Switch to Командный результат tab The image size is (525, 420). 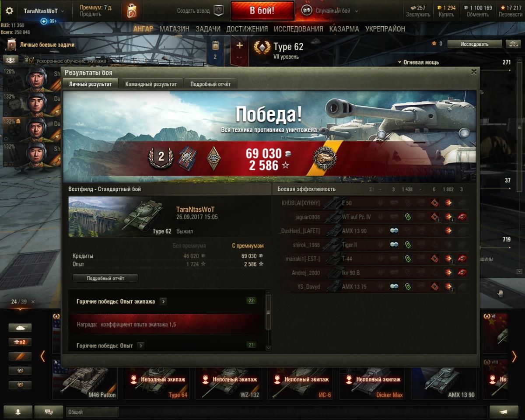click(151, 84)
